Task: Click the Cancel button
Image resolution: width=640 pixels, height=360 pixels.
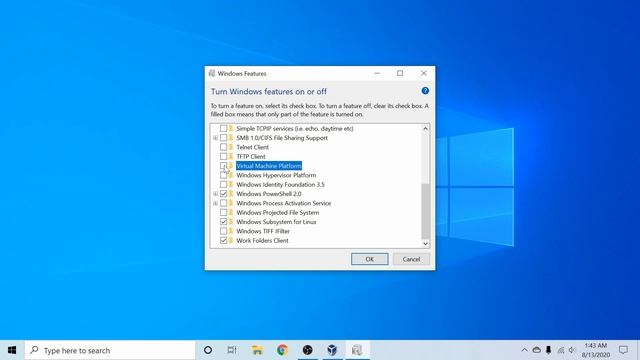Action: (411, 259)
